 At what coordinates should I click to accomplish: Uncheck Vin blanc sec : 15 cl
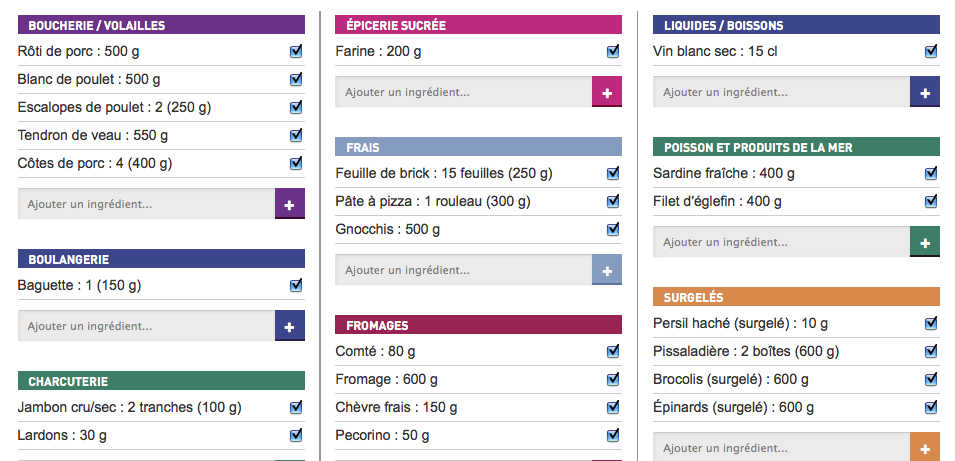tap(931, 51)
